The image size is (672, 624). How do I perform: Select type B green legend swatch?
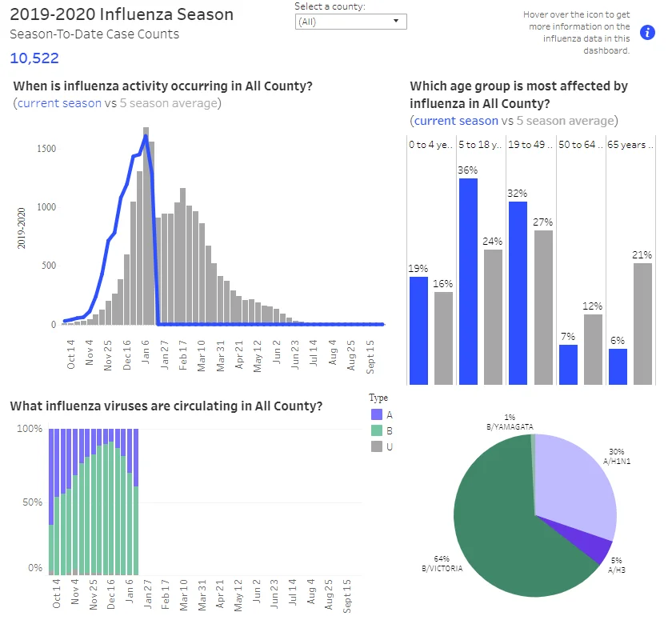[x=376, y=430]
